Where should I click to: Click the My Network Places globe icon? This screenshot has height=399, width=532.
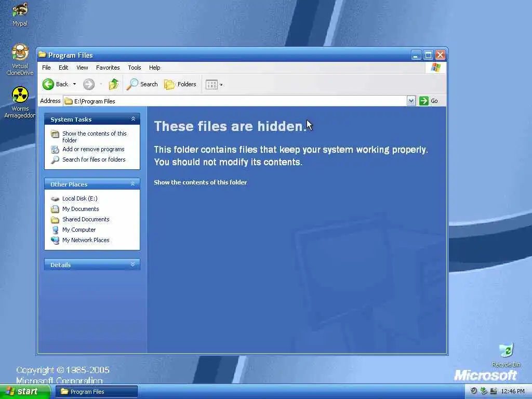(55, 240)
